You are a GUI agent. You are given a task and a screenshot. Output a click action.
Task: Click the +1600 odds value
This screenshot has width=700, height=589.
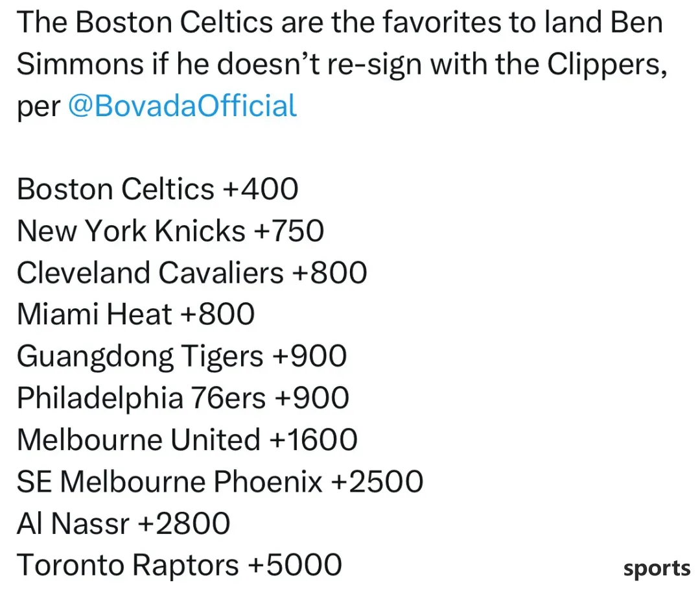[314, 440]
